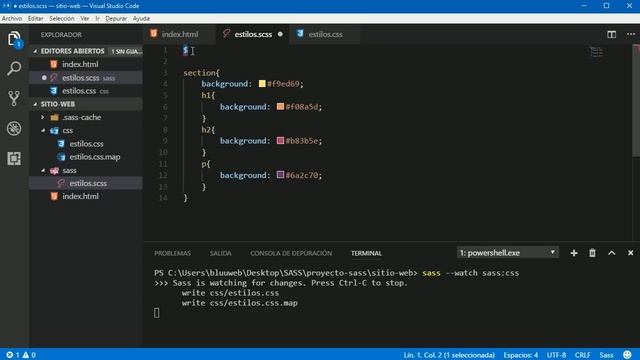Change language mode via Sass item
Screen dimensions: 640x360
(606, 355)
